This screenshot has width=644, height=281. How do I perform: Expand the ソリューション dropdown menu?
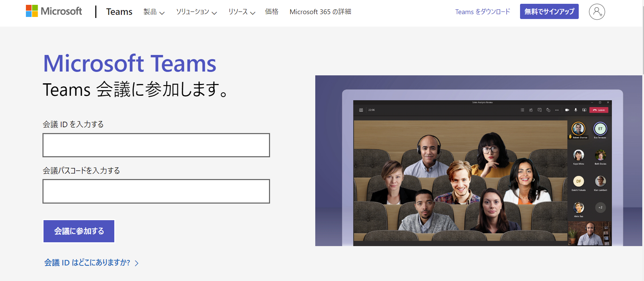196,12
